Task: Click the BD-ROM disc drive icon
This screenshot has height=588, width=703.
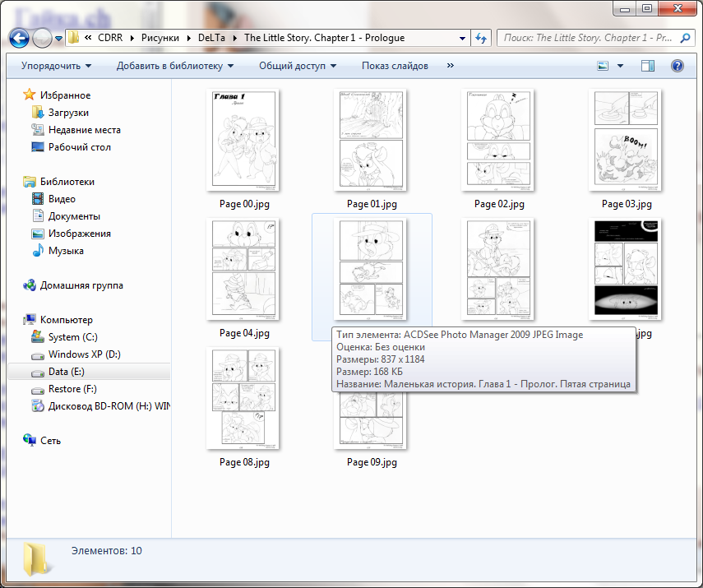Action: [38, 406]
